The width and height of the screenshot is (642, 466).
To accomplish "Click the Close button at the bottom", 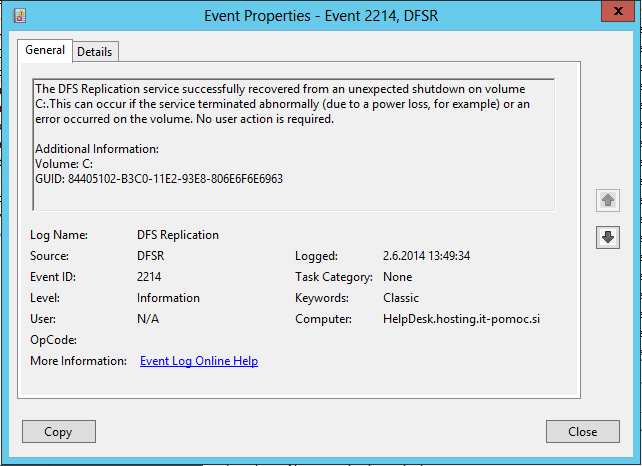I will [583, 432].
